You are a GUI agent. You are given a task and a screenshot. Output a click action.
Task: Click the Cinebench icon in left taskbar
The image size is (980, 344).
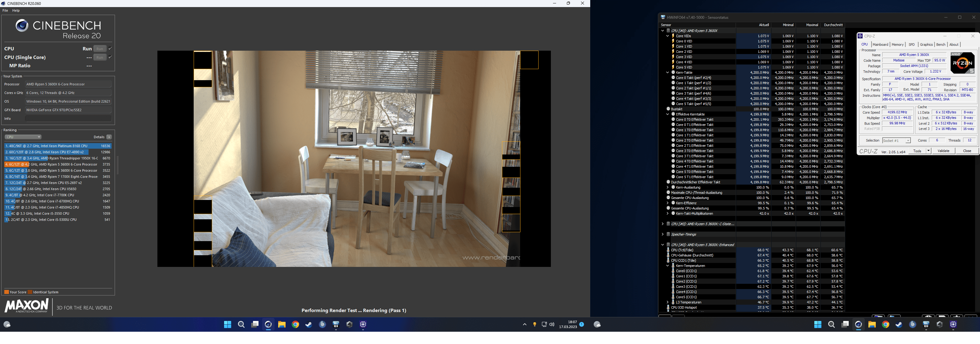pyautogui.click(x=268, y=324)
